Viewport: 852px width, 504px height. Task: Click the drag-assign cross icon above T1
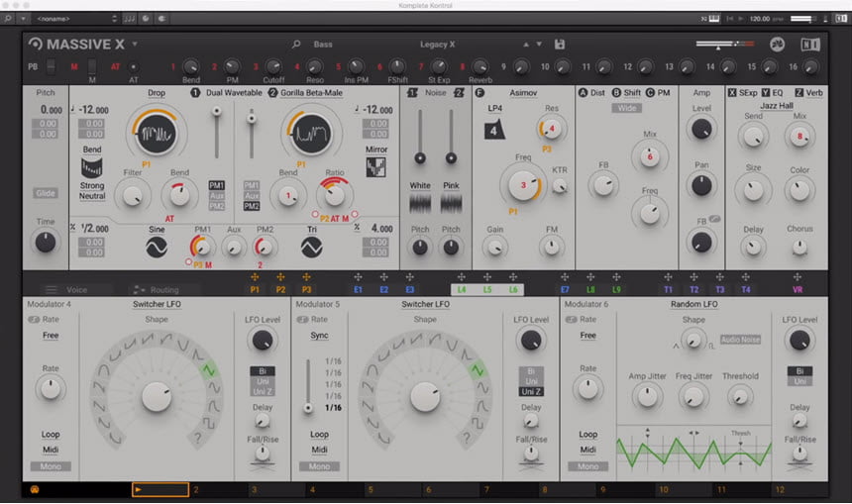click(x=668, y=277)
